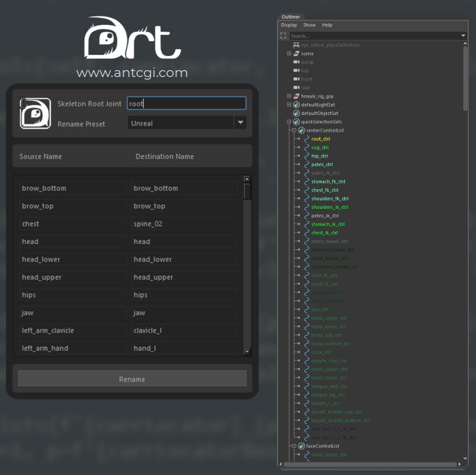The width and height of the screenshot is (476, 475).
Task: Click the Outliner scroll right arrow
Action: [460, 464]
